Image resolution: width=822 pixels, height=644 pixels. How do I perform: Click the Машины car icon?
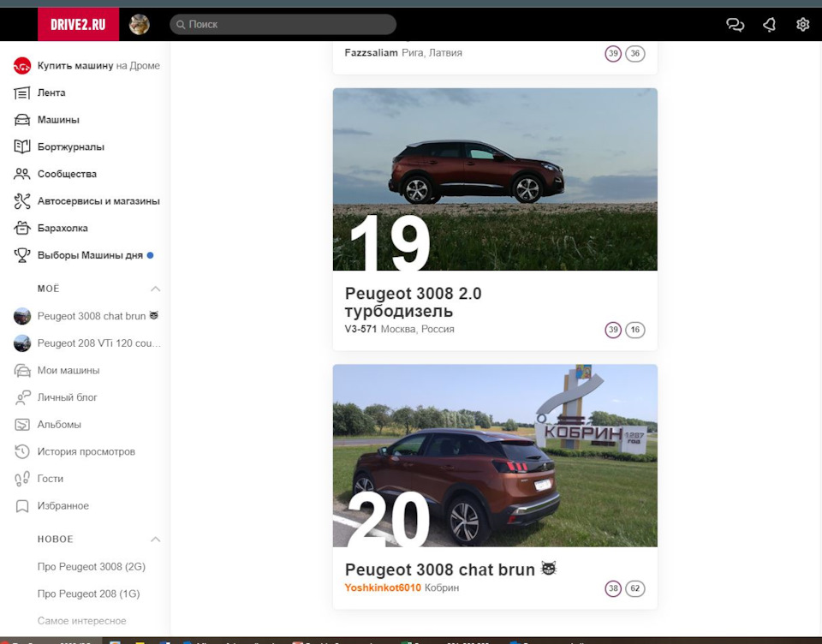(22, 120)
